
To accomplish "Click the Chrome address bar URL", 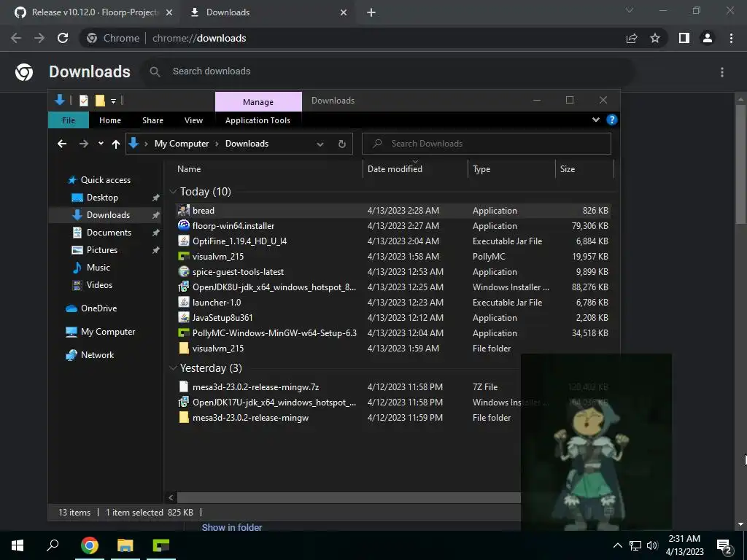I will click(199, 38).
